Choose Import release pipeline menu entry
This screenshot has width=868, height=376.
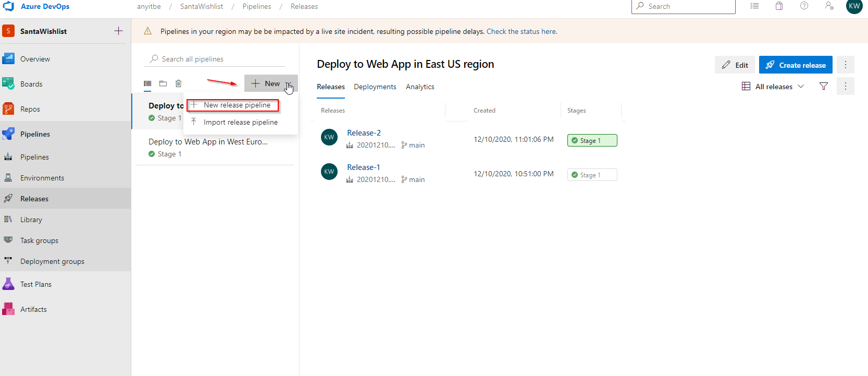(x=241, y=122)
